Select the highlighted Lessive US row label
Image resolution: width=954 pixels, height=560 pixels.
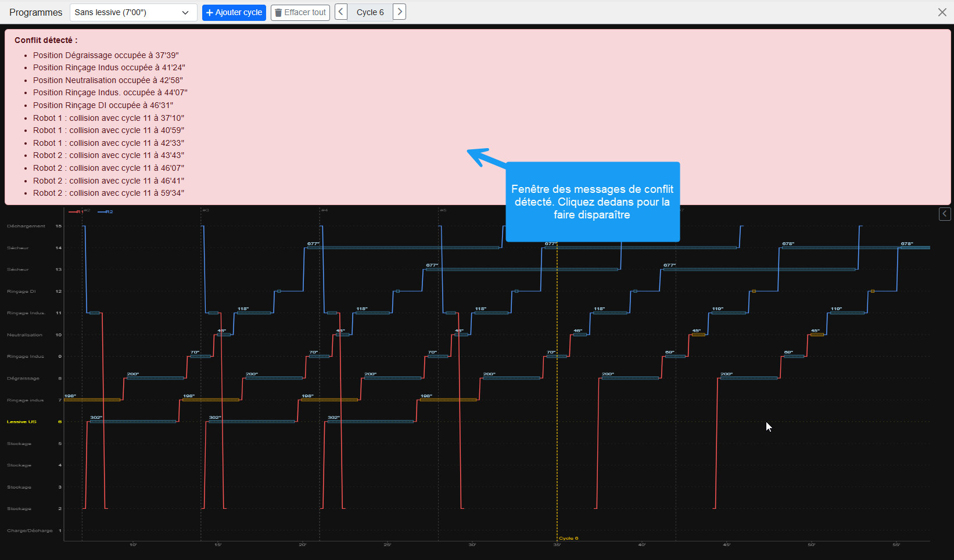click(x=21, y=422)
